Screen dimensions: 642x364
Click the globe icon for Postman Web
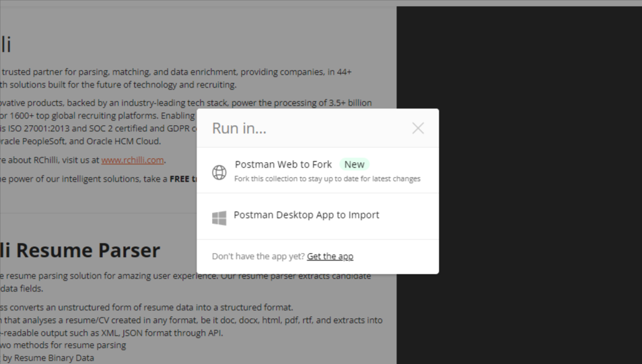click(219, 172)
